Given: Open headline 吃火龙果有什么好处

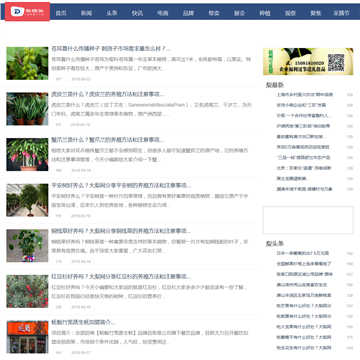Looking at the screenshot, I should pyautogui.click(x=304, y=327).
